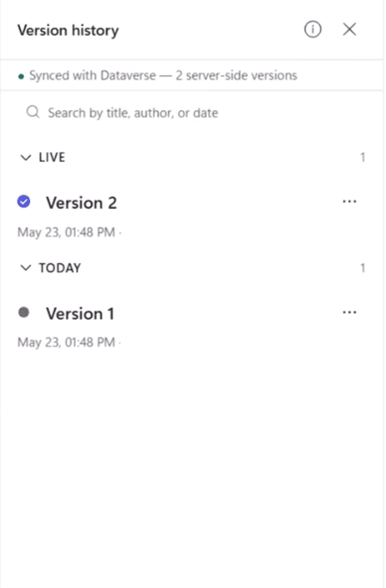Close the Version history panel

(x=349, y=29)
